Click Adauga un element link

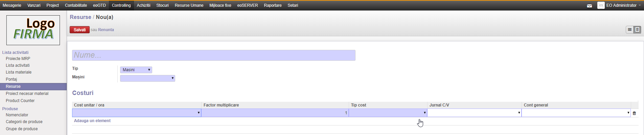pos(92,121)
